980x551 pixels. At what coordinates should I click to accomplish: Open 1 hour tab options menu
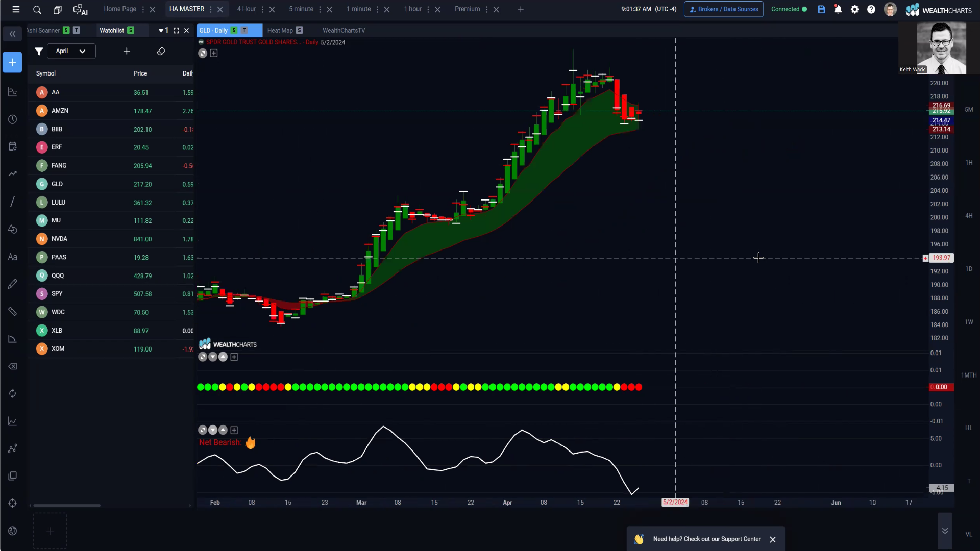tap(428, 9)
